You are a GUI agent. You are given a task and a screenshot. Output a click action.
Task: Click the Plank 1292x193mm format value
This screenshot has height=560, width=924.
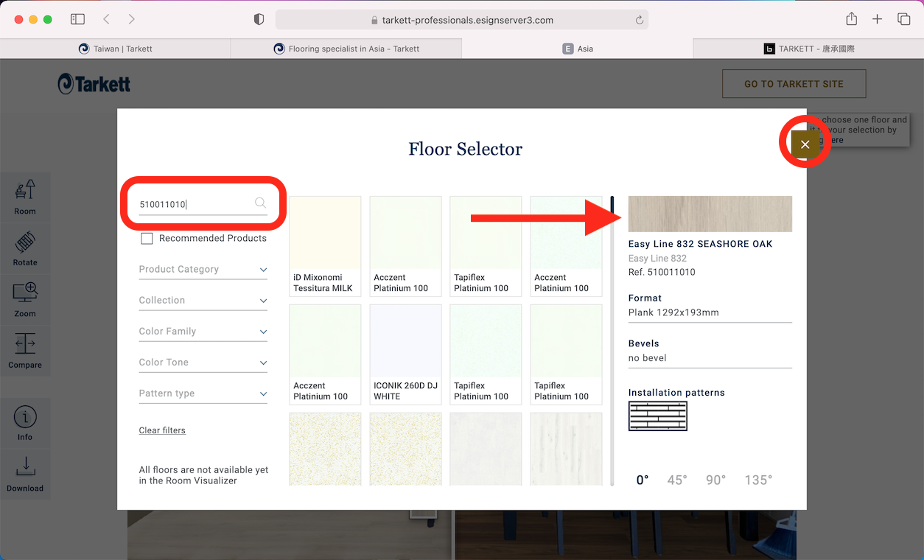[673, 312]
